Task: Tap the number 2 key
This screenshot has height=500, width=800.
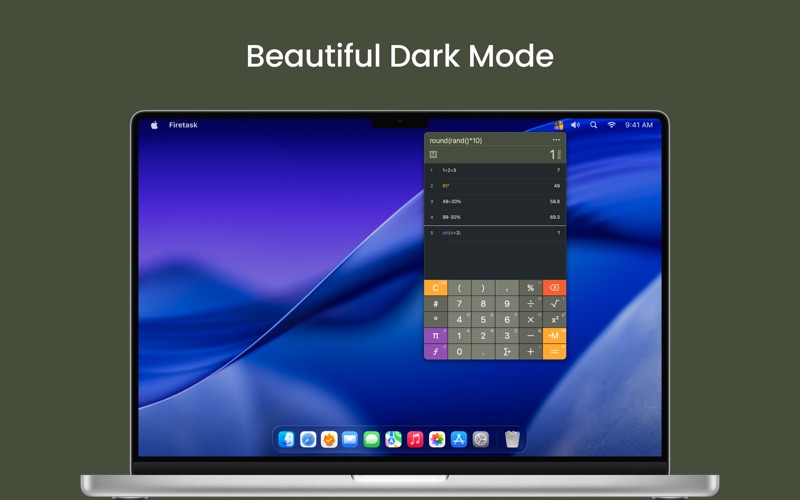Action: pyautogui.click(x=483, y=336)
